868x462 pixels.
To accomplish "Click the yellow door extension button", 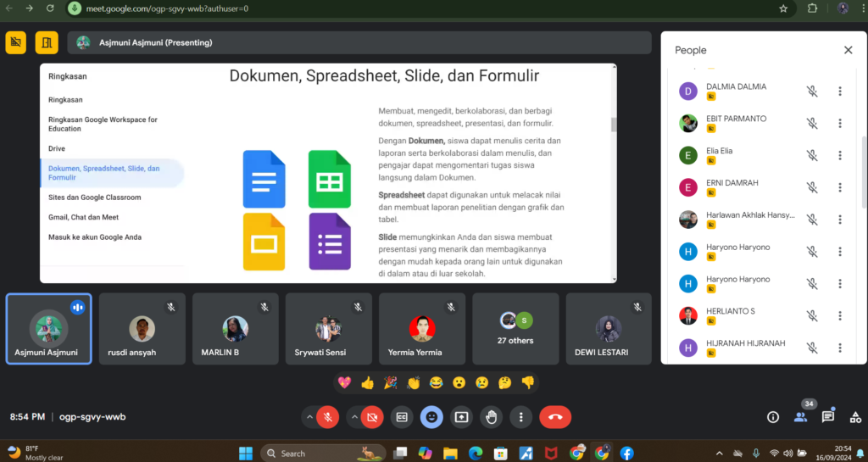I will [47, 42].
